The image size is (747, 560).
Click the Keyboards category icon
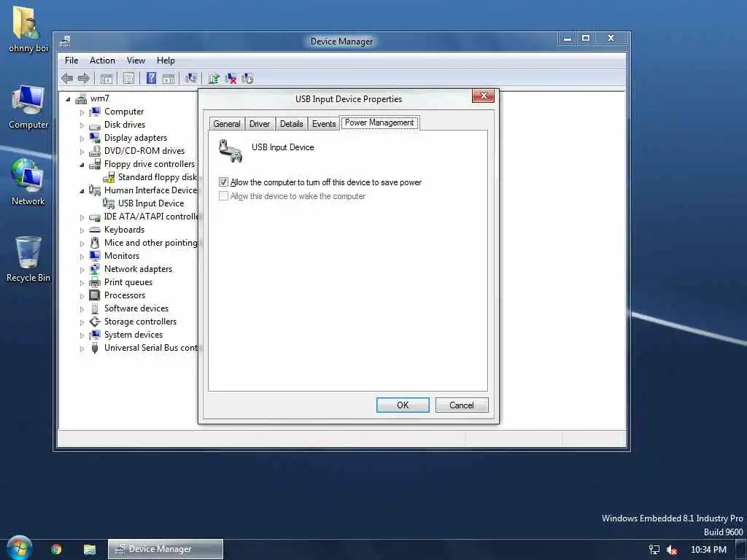95,230
